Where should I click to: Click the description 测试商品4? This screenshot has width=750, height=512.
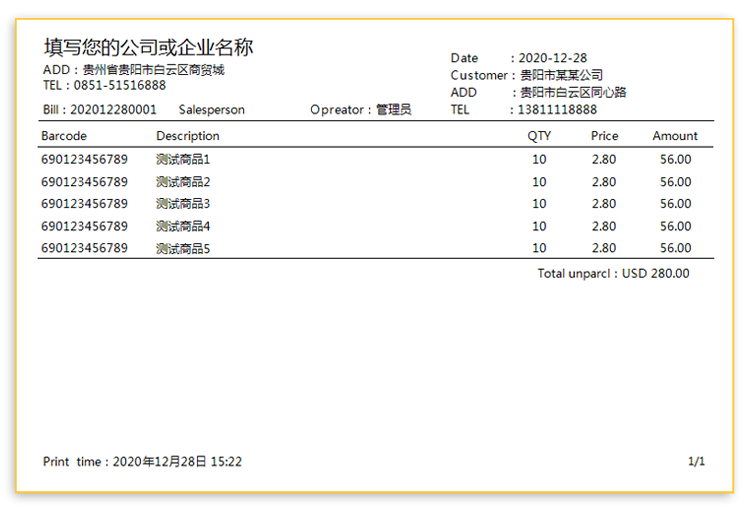(183, 226)
